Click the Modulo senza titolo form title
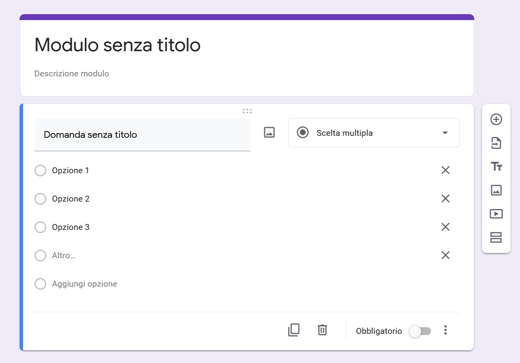The image size is (520, 363). [117, 45]
